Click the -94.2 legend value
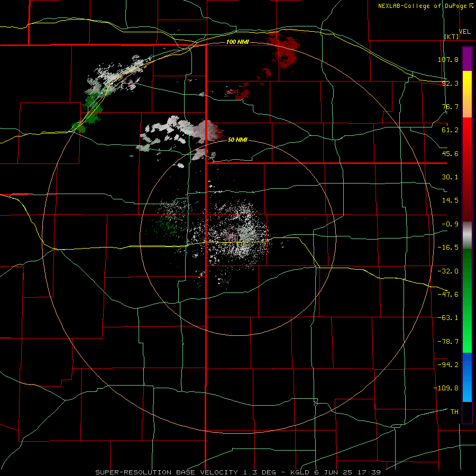This screenshot has width=476, height=476. pos(448,364)
